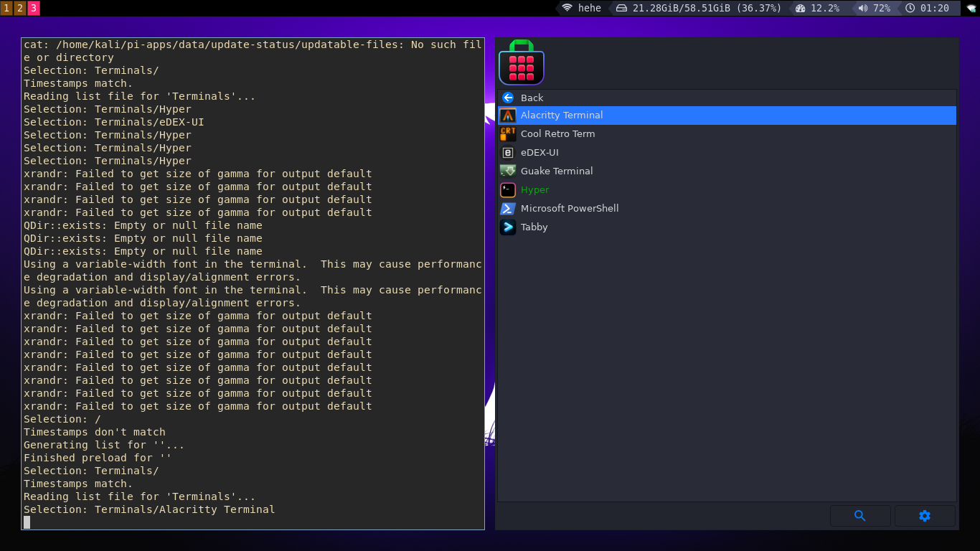Select the Back list entry label
This screenshot has width=980, height=551.
tap(532, 98)
